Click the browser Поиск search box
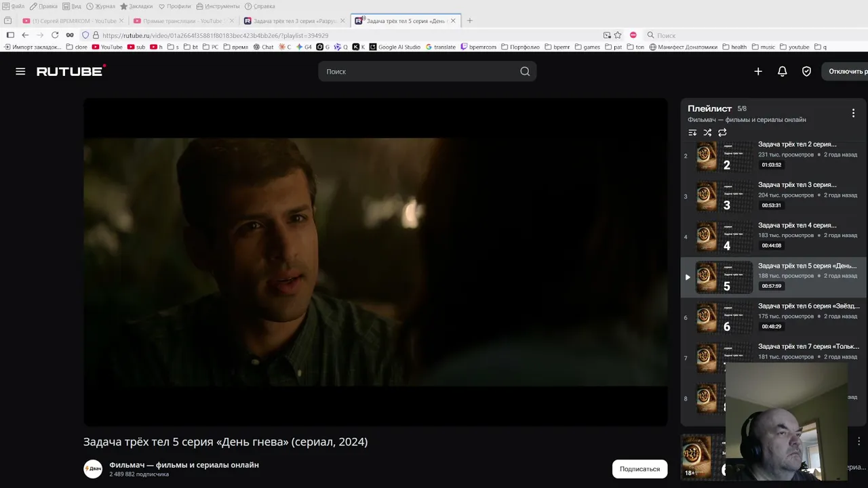868x488 pixels. 753,35
